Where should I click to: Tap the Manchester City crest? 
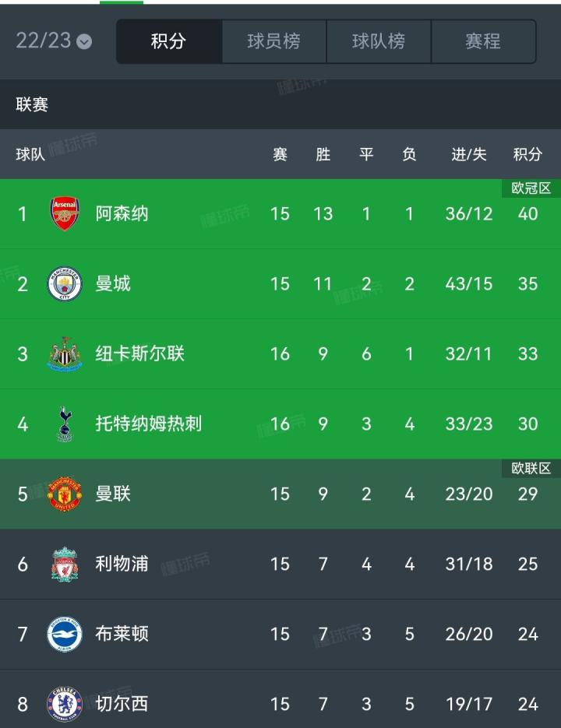click(65, 283)
